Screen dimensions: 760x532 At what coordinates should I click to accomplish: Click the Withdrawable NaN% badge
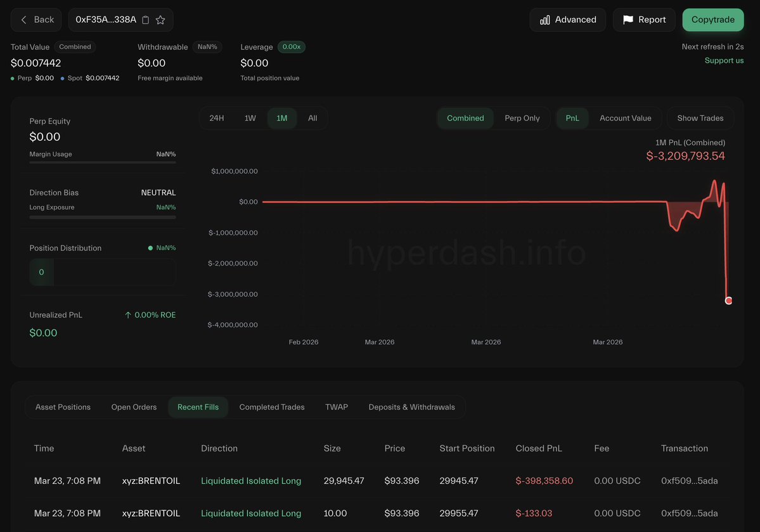[207, 47]
